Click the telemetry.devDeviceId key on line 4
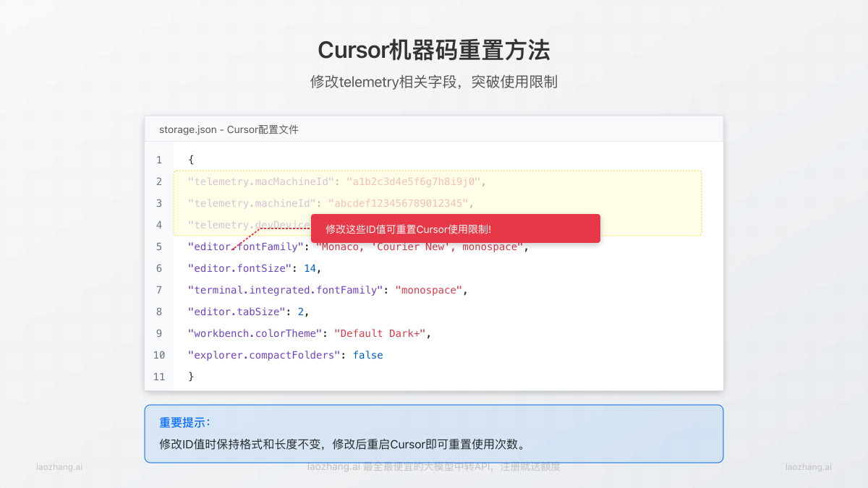The width and height of the screenshot is (868, 488). (x=249, y=225)
